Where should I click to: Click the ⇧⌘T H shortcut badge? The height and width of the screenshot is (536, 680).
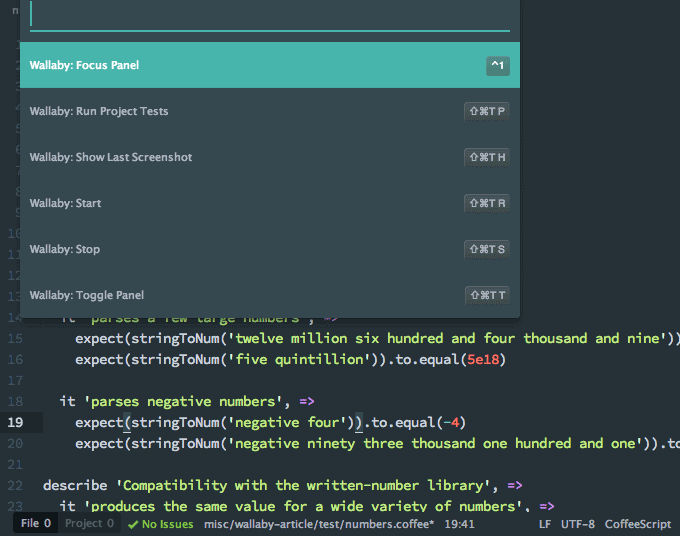pyautogui.click(x=487, y=157)
